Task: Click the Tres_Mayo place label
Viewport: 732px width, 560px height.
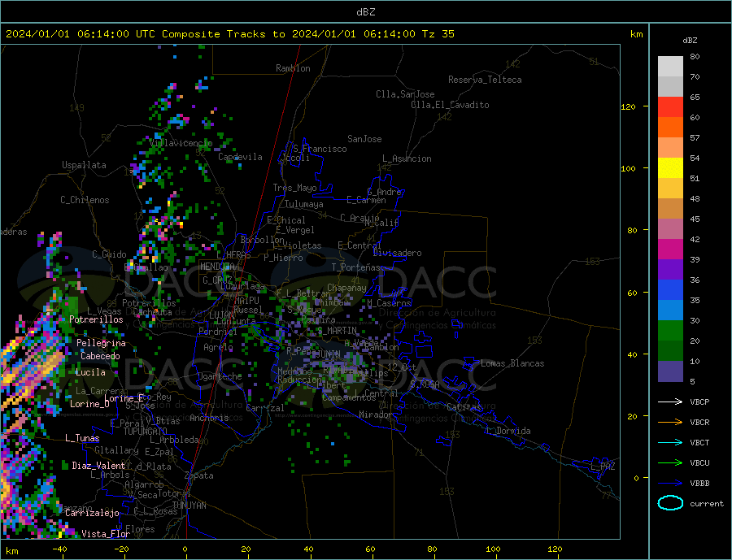Action: tap(294, 188)
